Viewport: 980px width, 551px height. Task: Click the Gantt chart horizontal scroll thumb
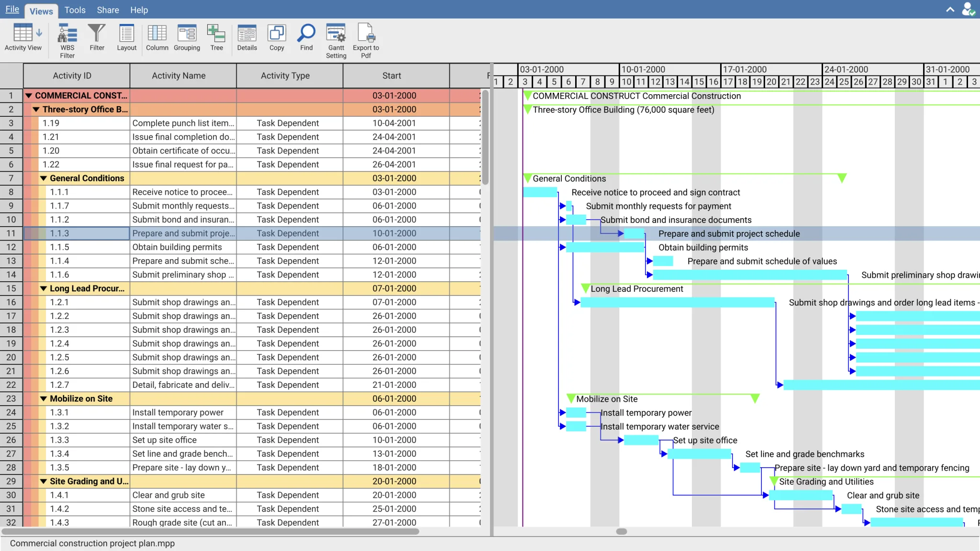click(x=622, y=531)
